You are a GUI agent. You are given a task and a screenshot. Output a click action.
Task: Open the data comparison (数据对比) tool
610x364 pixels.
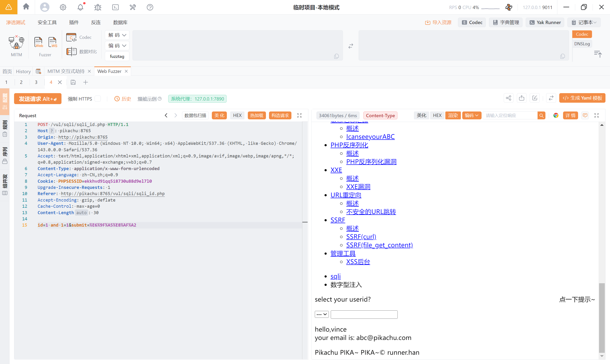tap(82, 51)
